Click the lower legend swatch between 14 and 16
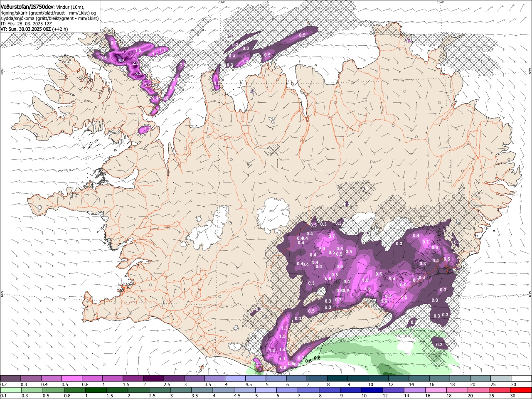The image size is (532, 399). (414, 390)
